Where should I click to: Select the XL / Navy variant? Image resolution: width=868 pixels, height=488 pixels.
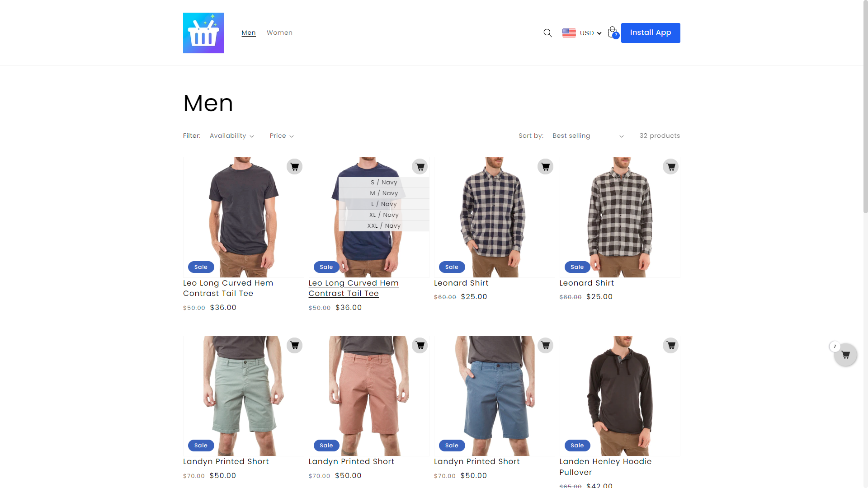click(x=384, y=215)
